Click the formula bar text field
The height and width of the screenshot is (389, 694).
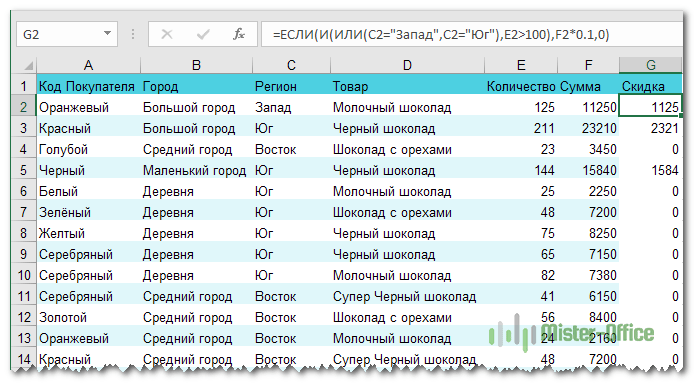coord(472,34)
